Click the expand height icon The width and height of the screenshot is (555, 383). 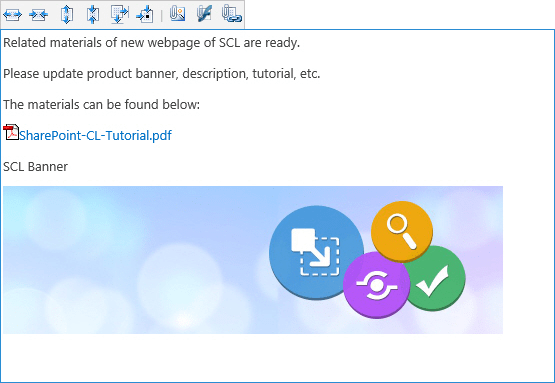[67, 15]
